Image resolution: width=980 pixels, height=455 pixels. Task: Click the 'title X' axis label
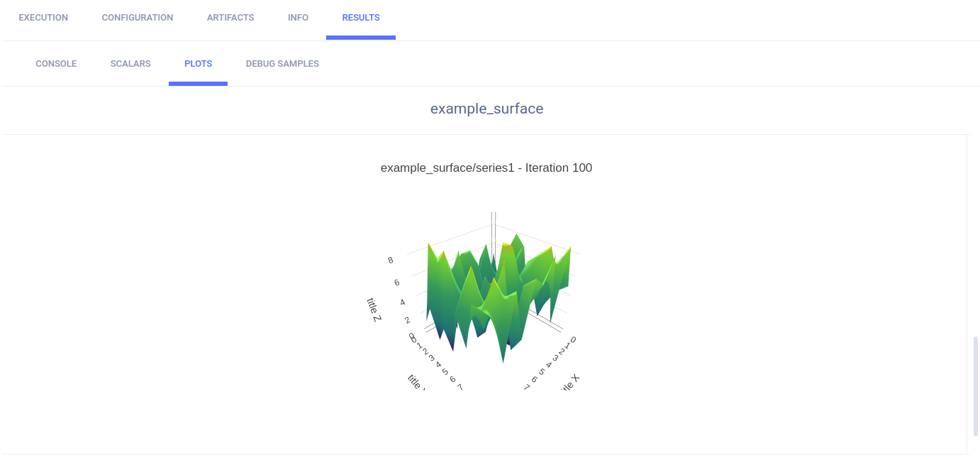(x=570, y=383)
